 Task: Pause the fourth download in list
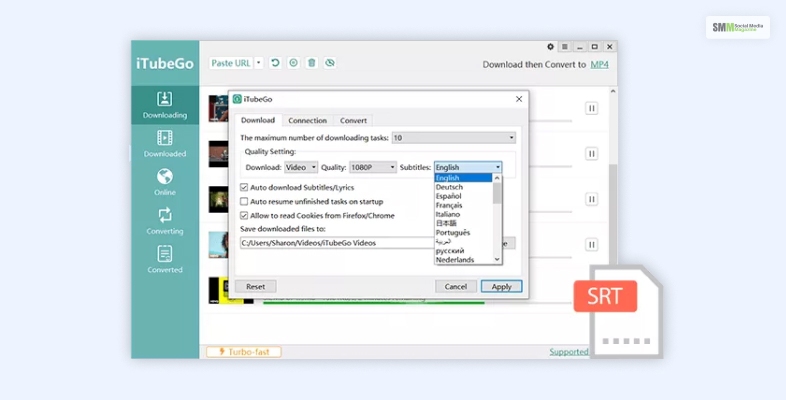tap(592, 245)
